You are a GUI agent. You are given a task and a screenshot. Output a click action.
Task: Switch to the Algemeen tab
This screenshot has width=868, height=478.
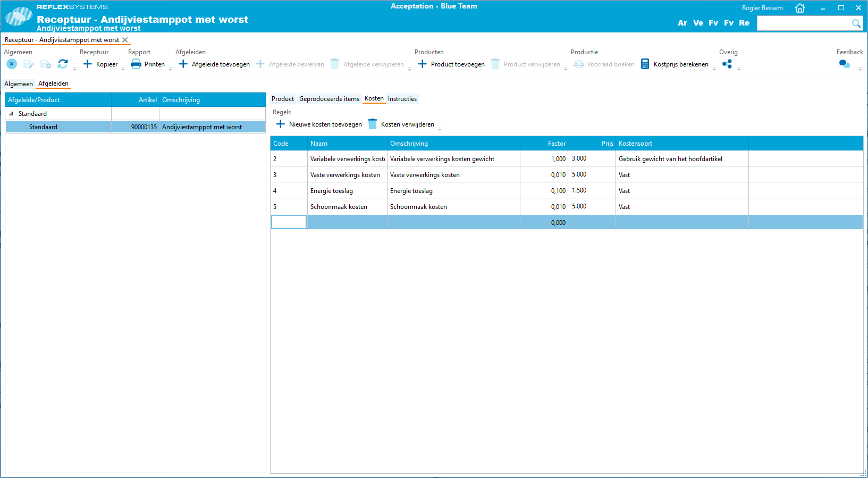[19, 84]
